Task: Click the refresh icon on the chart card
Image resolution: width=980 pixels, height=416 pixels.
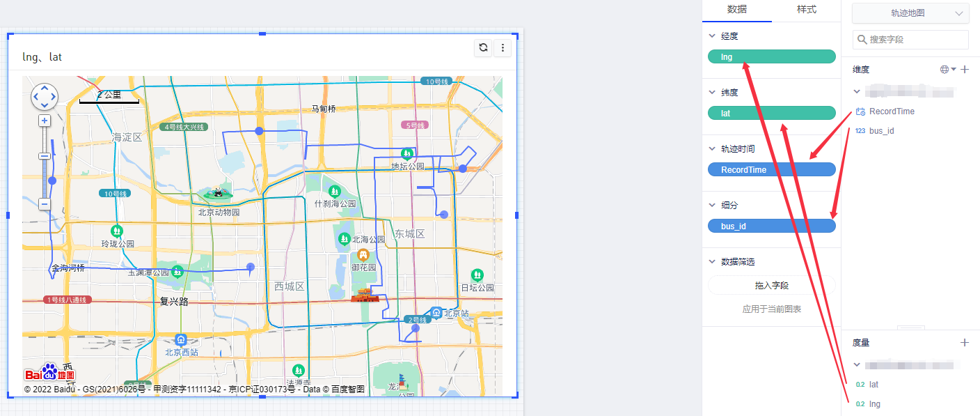Action: click(483, 48)
